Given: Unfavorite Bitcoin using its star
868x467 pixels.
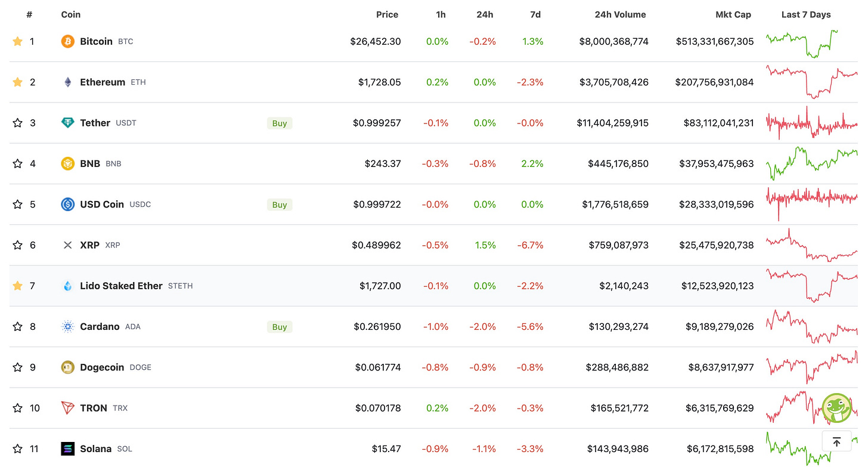Looking at the screenshot, I should 17,41.
